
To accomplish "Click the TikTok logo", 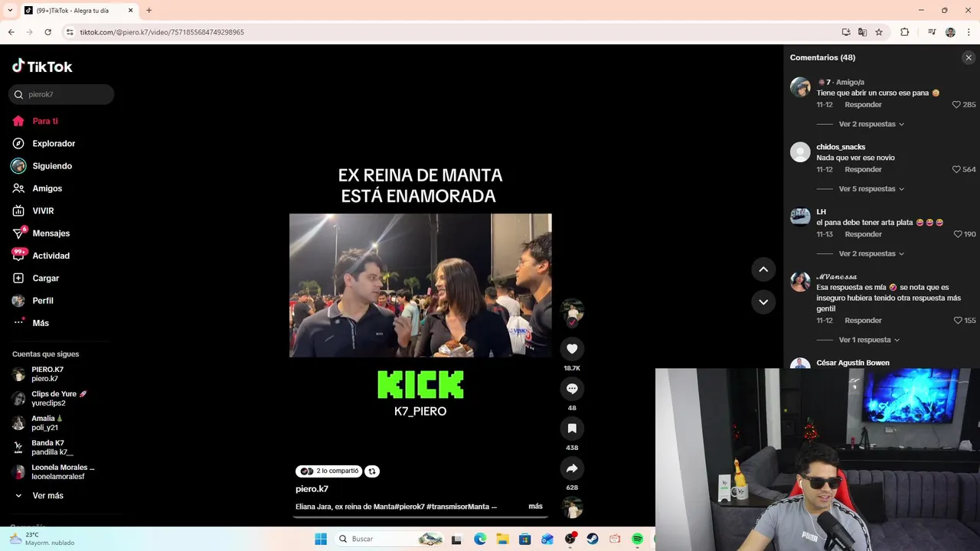I will (42, 67).
